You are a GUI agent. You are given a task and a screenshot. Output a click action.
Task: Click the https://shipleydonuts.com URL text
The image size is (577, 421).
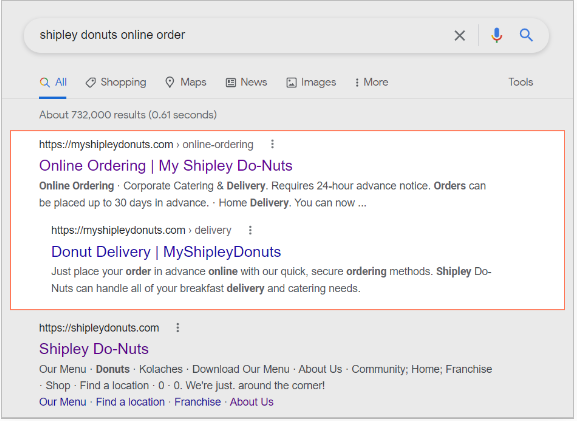pyautogui.click(x=99, y=328)
